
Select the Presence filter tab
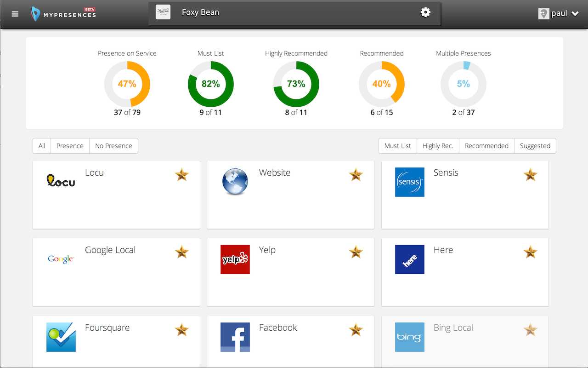[70, 146]
